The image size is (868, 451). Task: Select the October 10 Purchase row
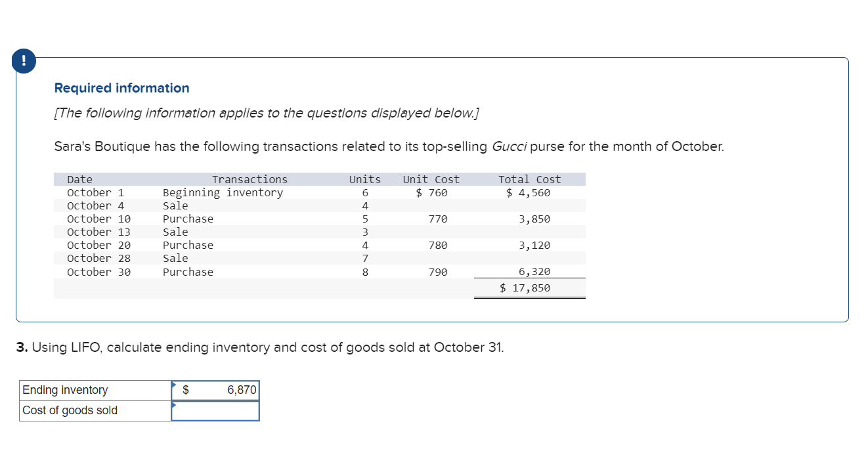point(188,219)
